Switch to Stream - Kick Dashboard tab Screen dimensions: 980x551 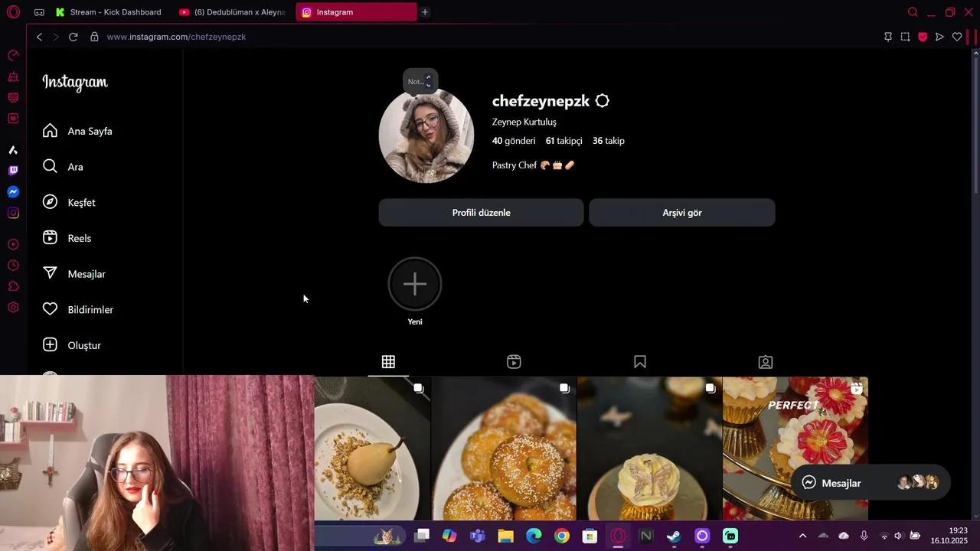coord(108,12)
